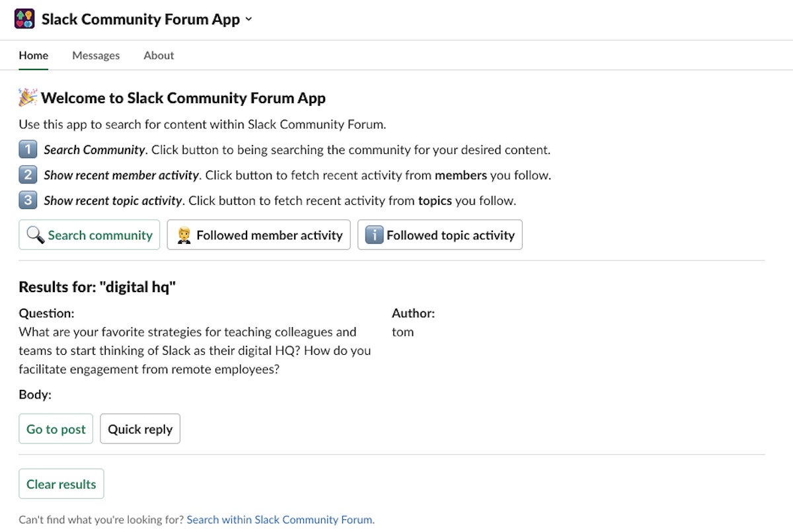
Task: Click the 'Can't find what you're looking for?' text
Action: (101, 519)
